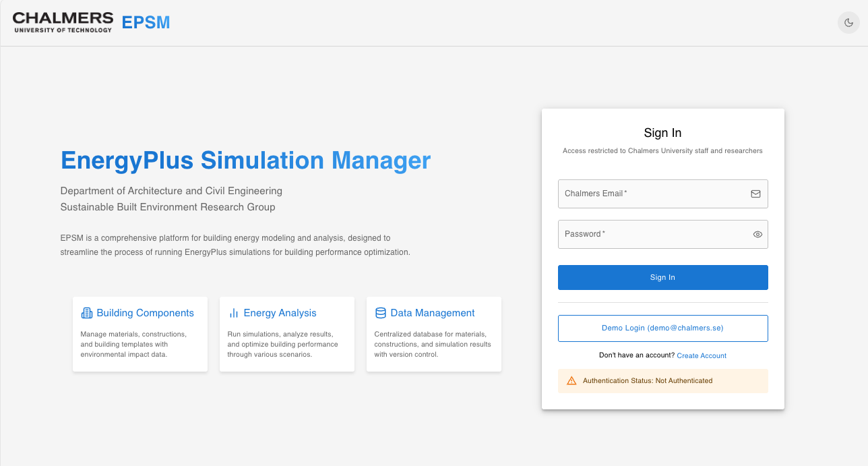Select the Building Components card
The width and height of the screenshot is (868, 466).
pos(139,334)
